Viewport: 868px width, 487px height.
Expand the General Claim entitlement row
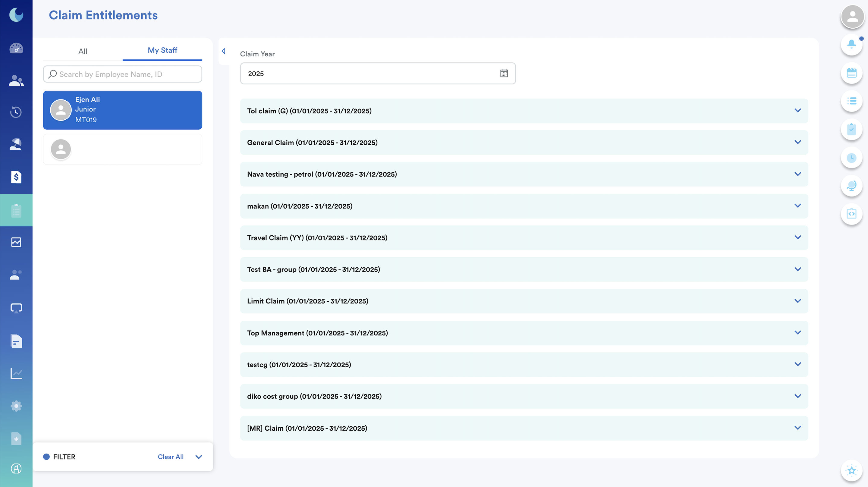tap(797, 142)
